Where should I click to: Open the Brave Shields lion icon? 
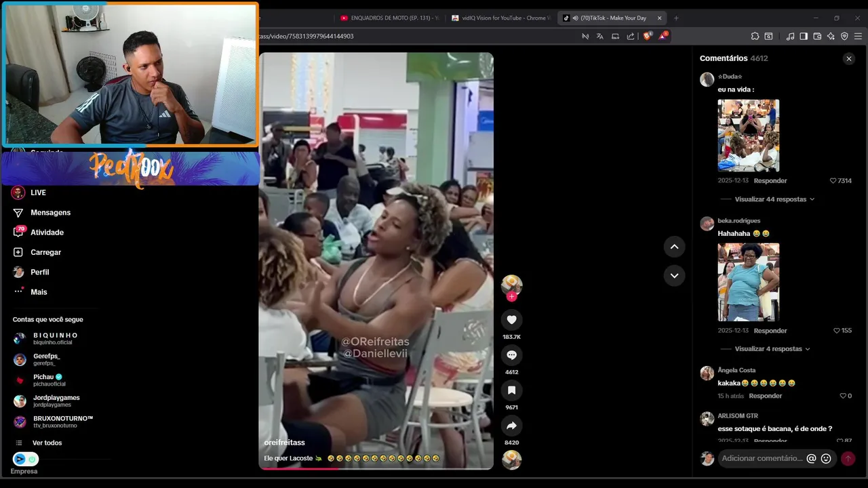647,37
